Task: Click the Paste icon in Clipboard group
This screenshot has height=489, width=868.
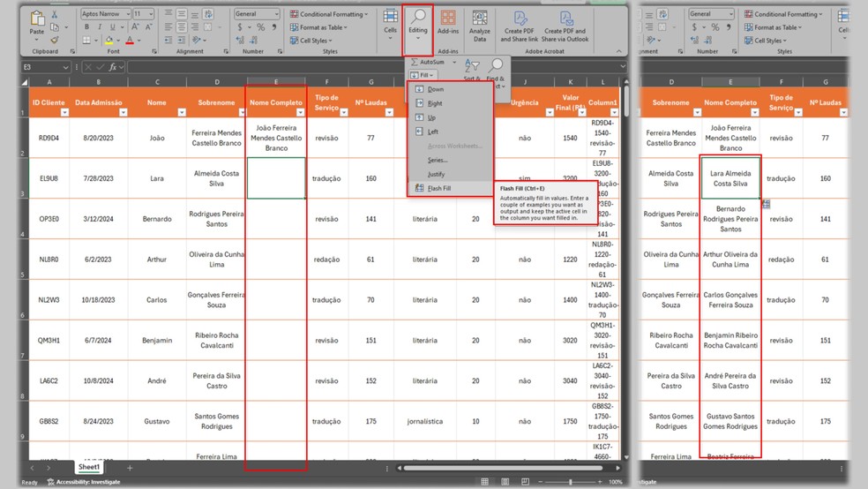Action: tap(37, 19)
